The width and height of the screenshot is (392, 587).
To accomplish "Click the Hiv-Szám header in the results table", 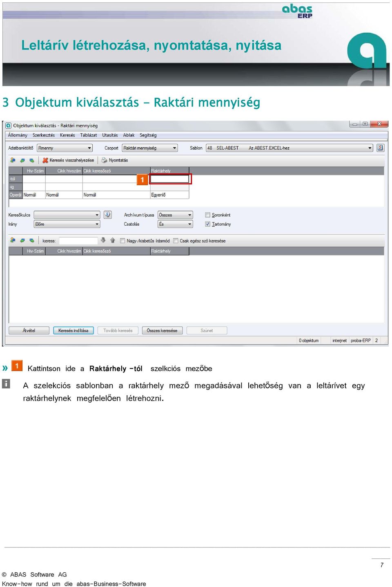I will (33, 251).
